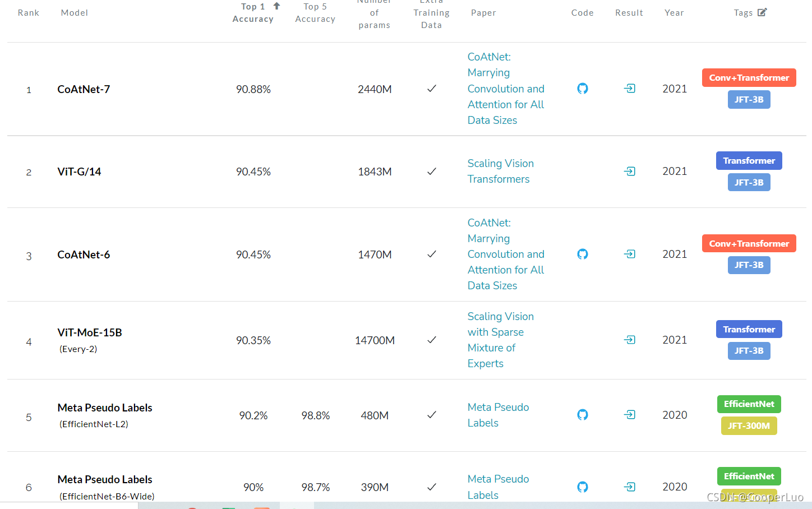Click the 98.7% top 5 accuracy value
Viewport: 812px width, 509px height.
point(316,487)
